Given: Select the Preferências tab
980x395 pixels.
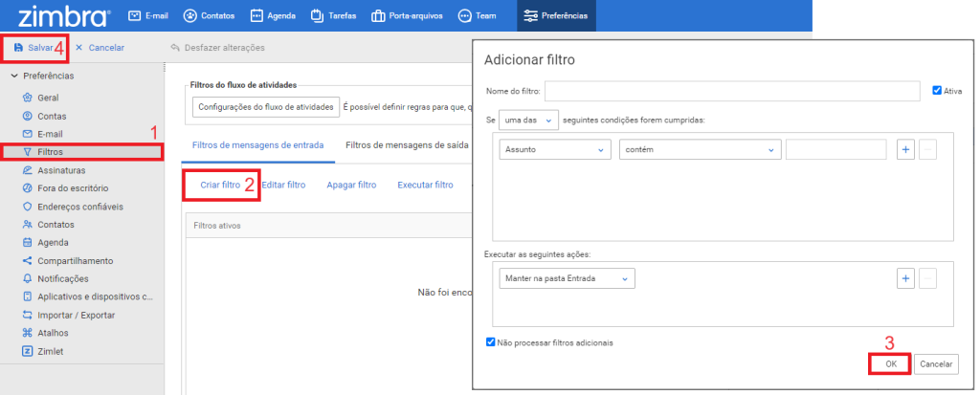Looking at the screenshot, I should pos(556,15).
